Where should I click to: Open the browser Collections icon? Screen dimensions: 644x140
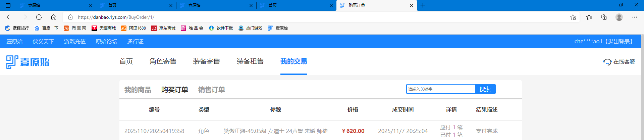point(604,17)
